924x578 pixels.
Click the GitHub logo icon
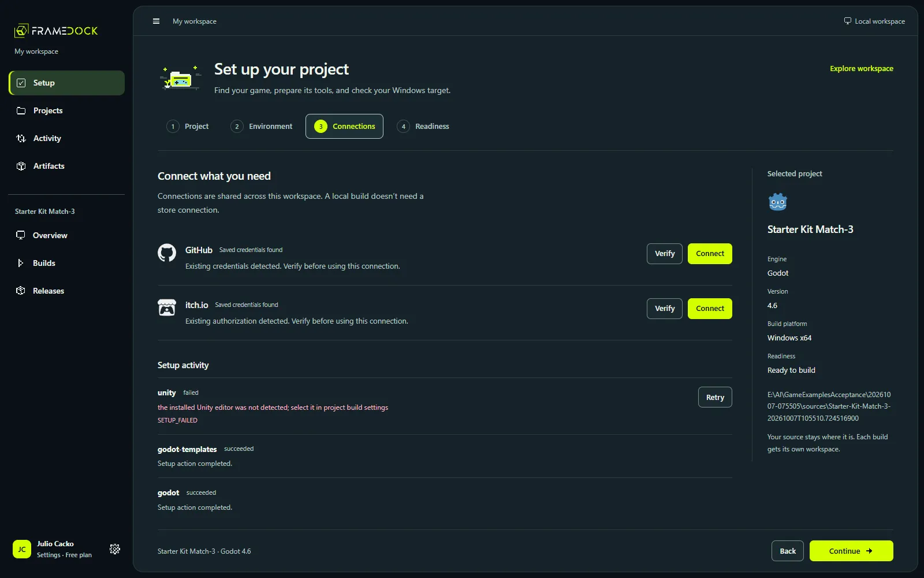coord(167,253)
